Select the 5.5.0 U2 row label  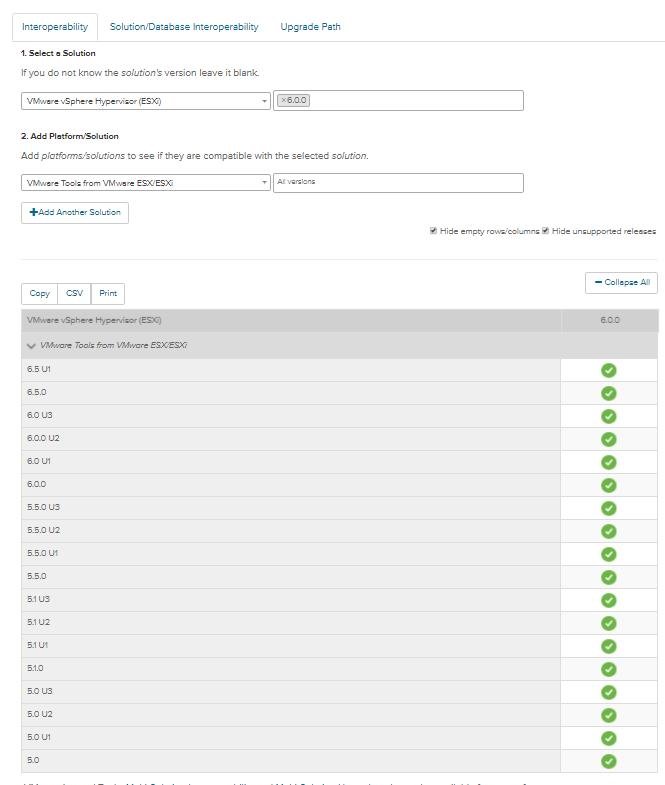point(43,530)
